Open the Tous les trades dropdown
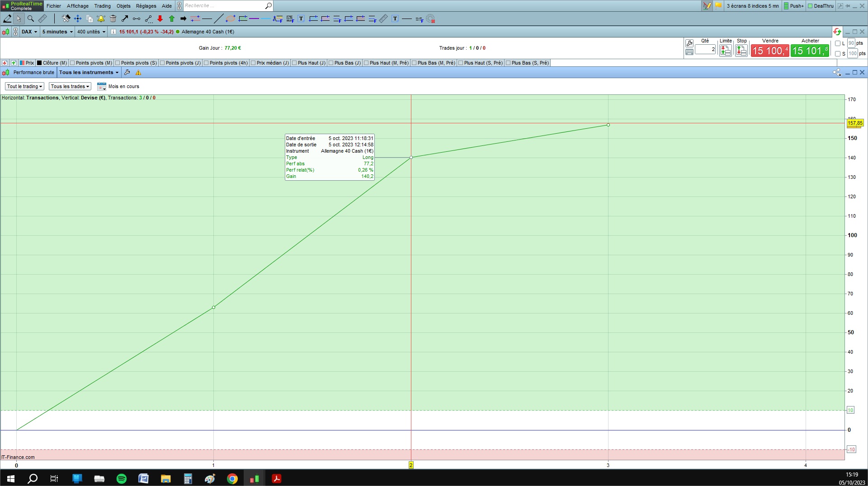This screenshot has height=486, width=868. 70,86
